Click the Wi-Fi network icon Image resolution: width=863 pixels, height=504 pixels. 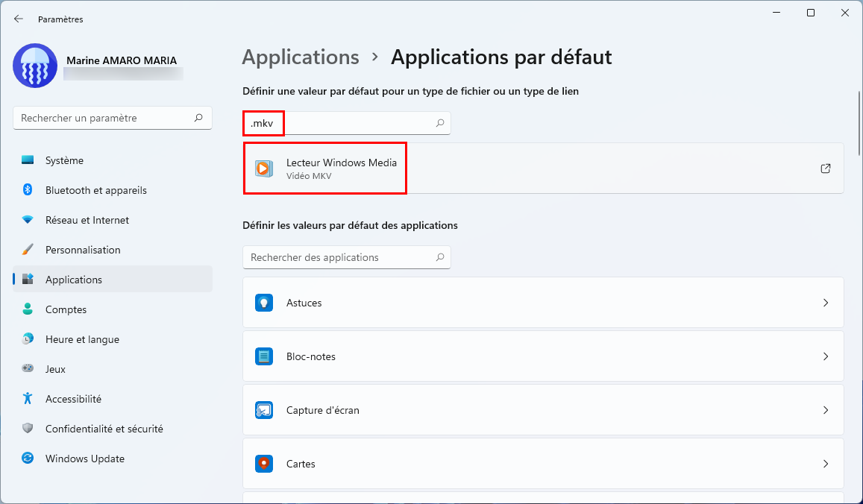(x=28, y=219)
